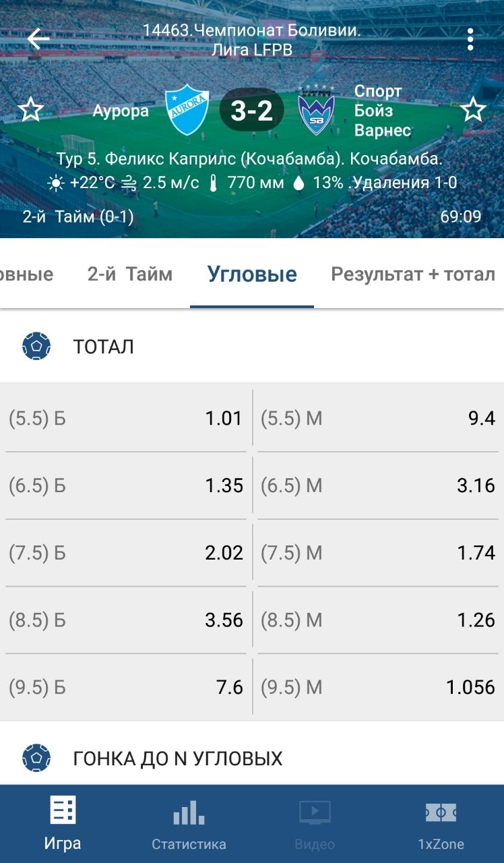504x863 pixels.
Task: Tap the Sport Boys Warnes crest
Action: pos(316,111)
